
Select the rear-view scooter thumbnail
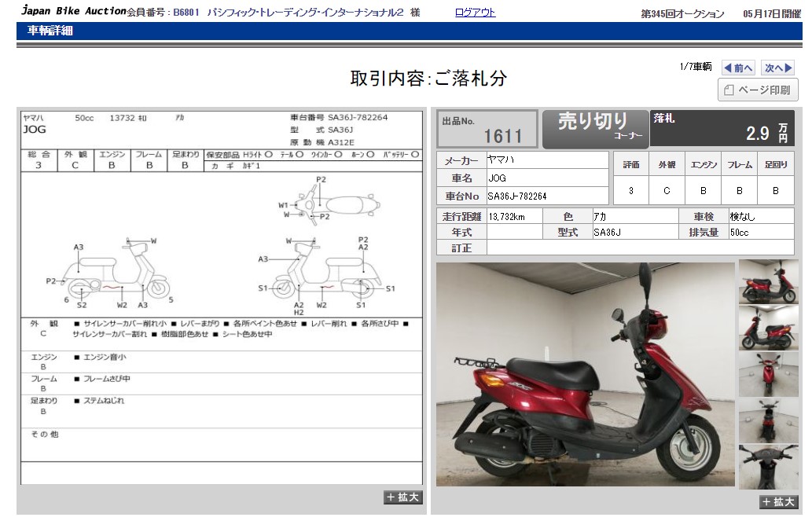(x=769, y=420)
